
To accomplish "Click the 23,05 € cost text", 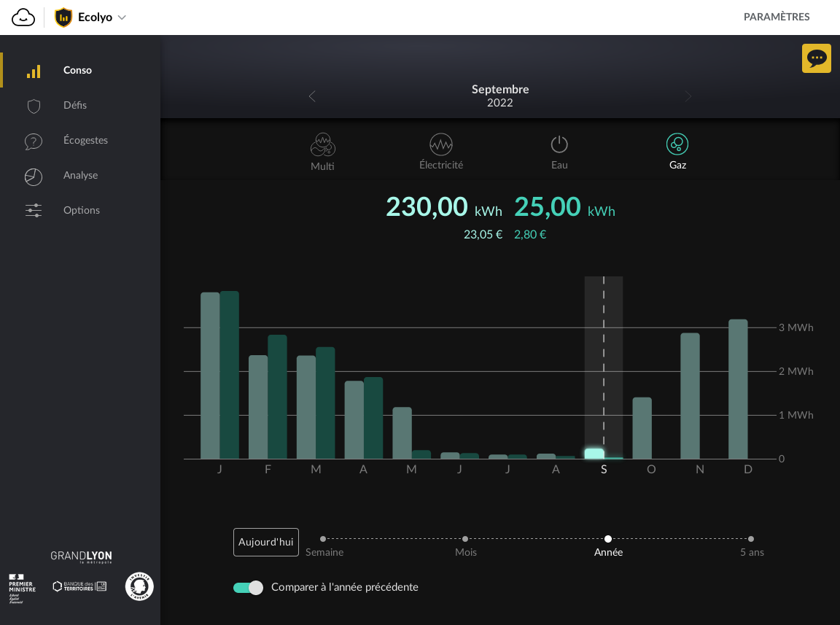I will [x=483, y=234].
